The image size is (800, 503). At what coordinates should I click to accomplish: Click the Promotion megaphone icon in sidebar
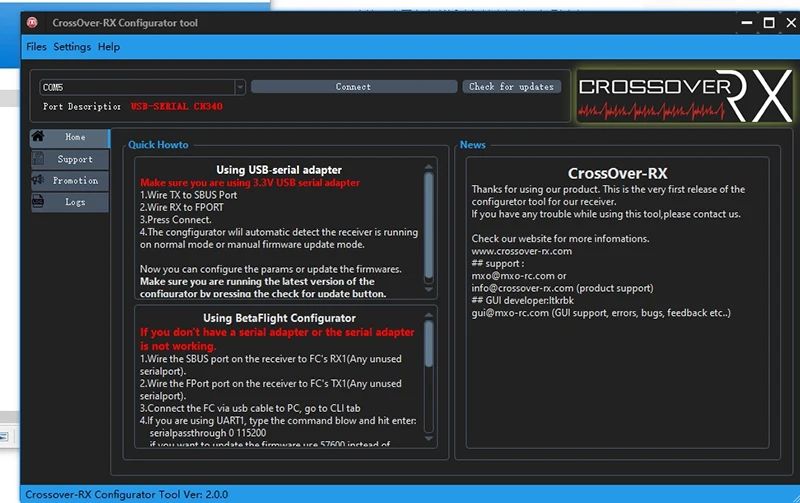(x=38, y=180)
